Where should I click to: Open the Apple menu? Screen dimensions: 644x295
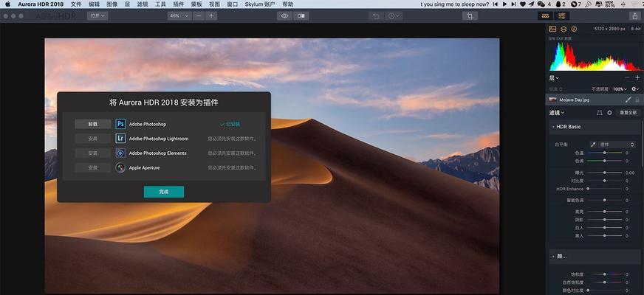7,4
